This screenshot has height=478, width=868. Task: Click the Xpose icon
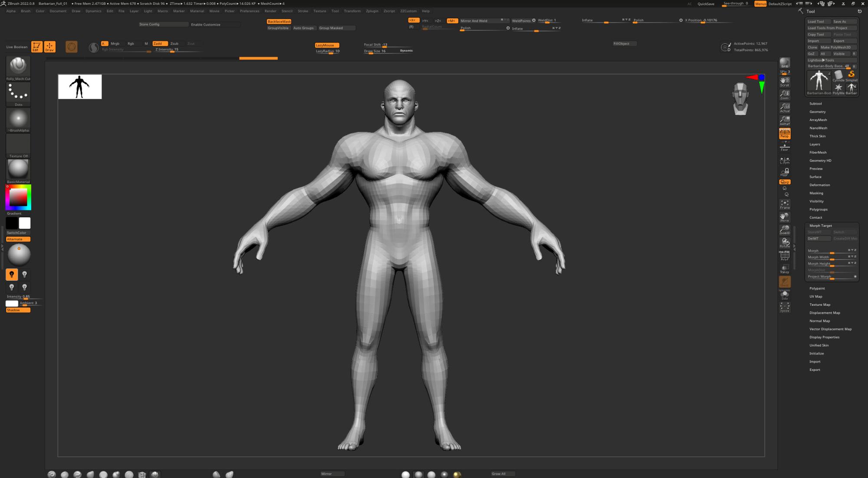pos(785,307)
